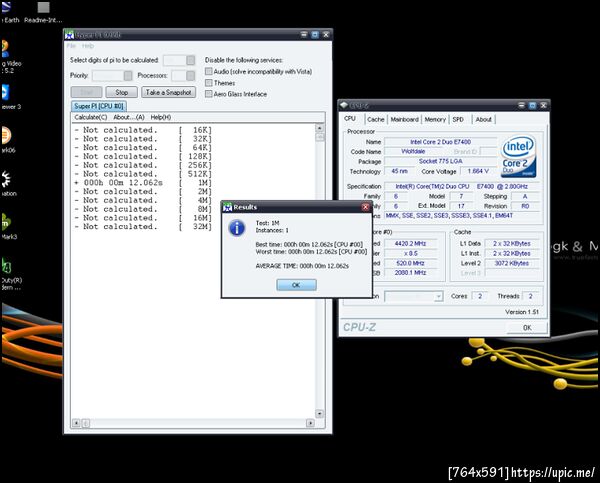Viewport: 600px width, 483px height.
Task: Toggle Audio incompatibility with Vista checkbox
Action: click(209, 71)
